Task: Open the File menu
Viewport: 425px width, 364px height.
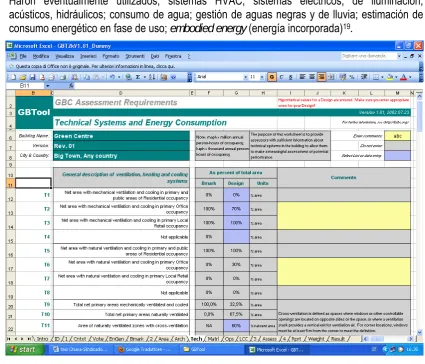Action: [23, 56]
